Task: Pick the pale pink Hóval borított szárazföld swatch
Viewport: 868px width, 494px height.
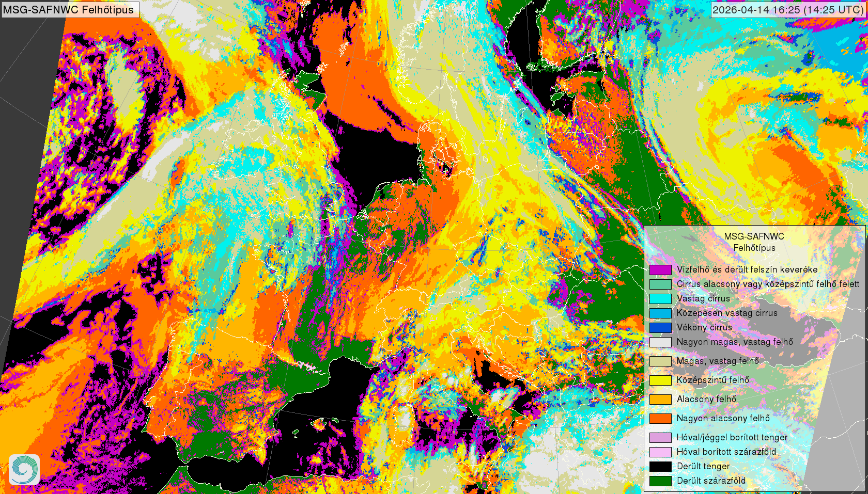Action: (660, 452)
